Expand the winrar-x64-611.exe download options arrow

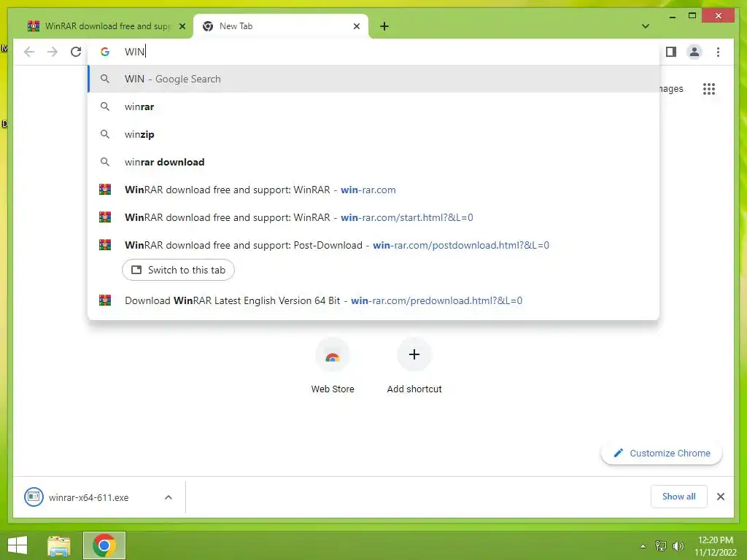pyautogui.click(x=169, y=497)
